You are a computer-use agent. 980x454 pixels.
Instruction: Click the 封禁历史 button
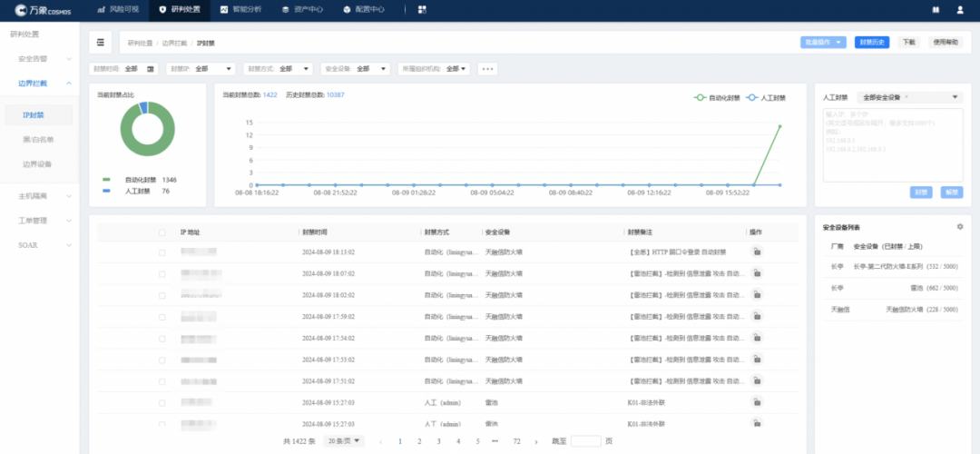pyautogui.click(x=873, y=43)
